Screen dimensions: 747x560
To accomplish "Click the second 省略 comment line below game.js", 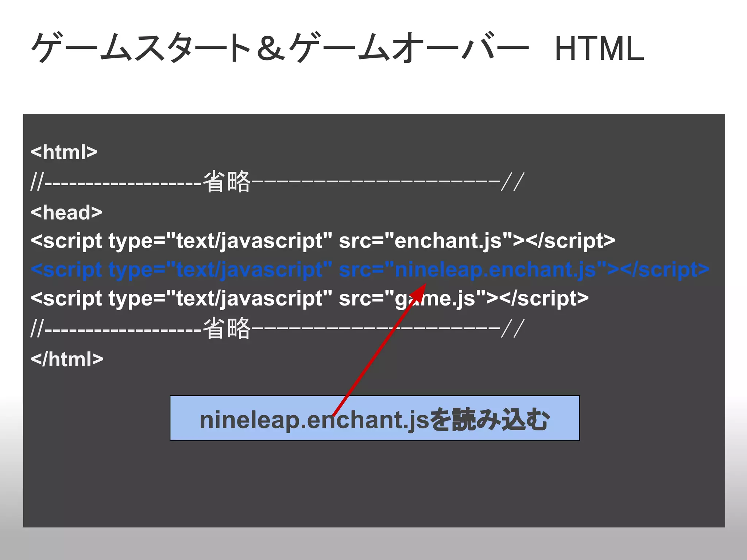I will (277, 328).
